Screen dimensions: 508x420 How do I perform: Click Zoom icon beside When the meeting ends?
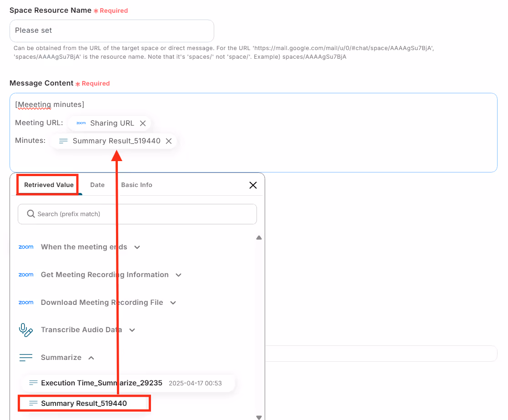click(26, 247)
